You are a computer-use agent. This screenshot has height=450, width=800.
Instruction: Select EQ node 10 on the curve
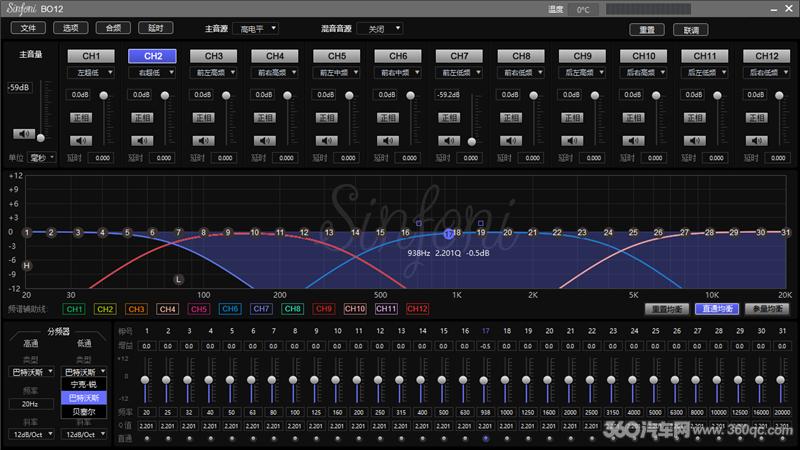[255, 233]
